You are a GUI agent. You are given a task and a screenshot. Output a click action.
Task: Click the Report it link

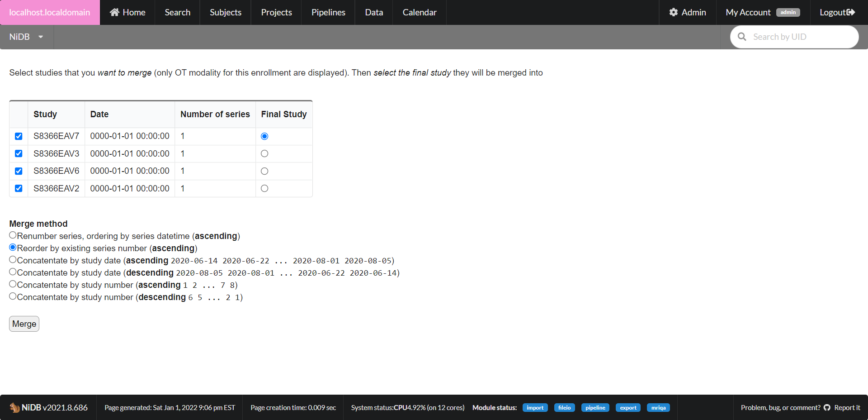(847, 407)
